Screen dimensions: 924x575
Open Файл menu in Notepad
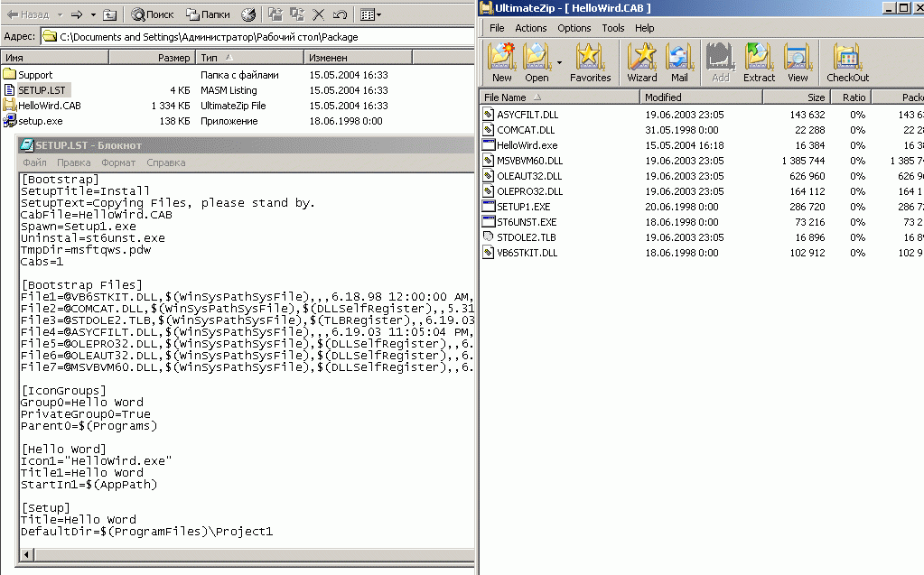point(34,162)
